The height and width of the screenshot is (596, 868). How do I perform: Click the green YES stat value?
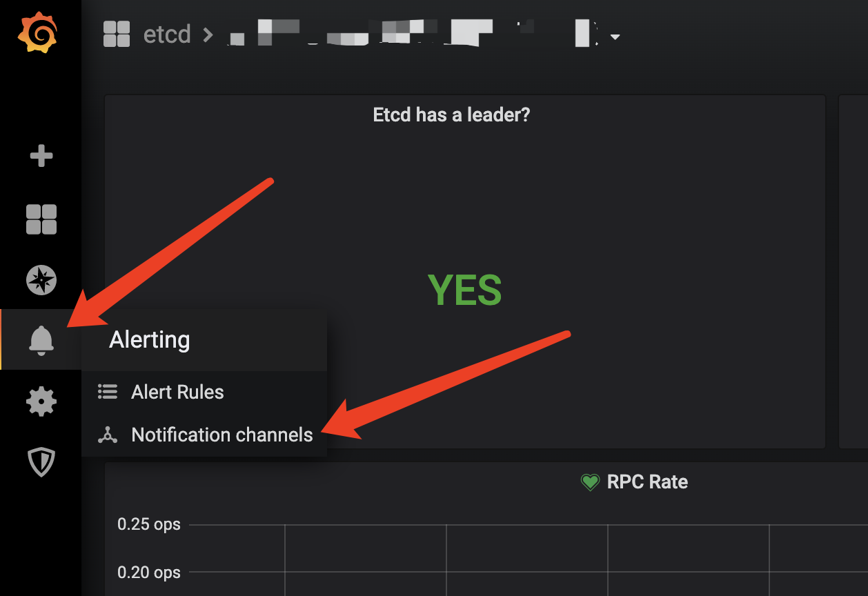(x=465, y=290)
